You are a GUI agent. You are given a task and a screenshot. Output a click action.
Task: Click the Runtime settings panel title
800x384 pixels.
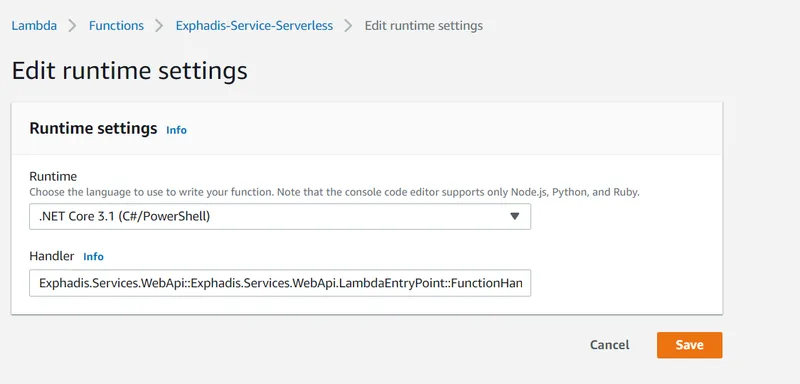93,129
